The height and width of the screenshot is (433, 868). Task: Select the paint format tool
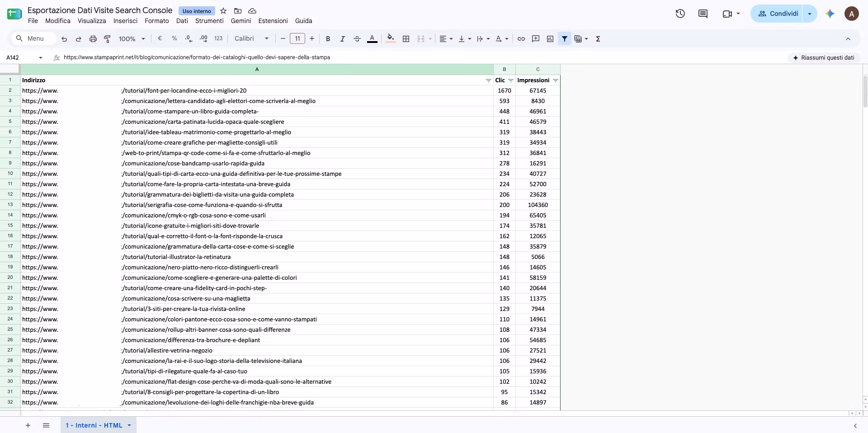pyautogui.click(x=107, y=39)
